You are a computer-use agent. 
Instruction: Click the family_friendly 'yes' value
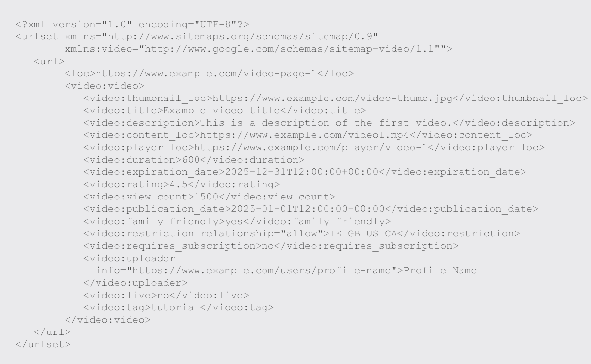[234, 222]
